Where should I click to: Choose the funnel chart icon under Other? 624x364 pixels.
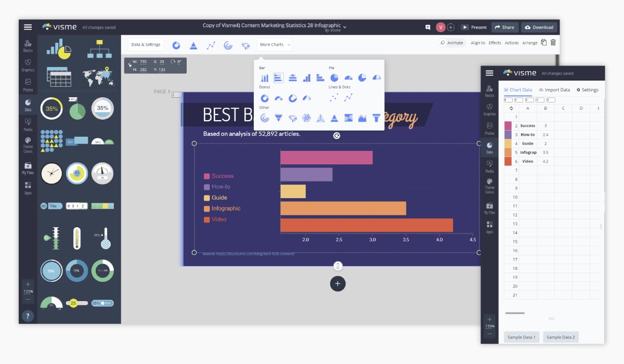(376, 118)
